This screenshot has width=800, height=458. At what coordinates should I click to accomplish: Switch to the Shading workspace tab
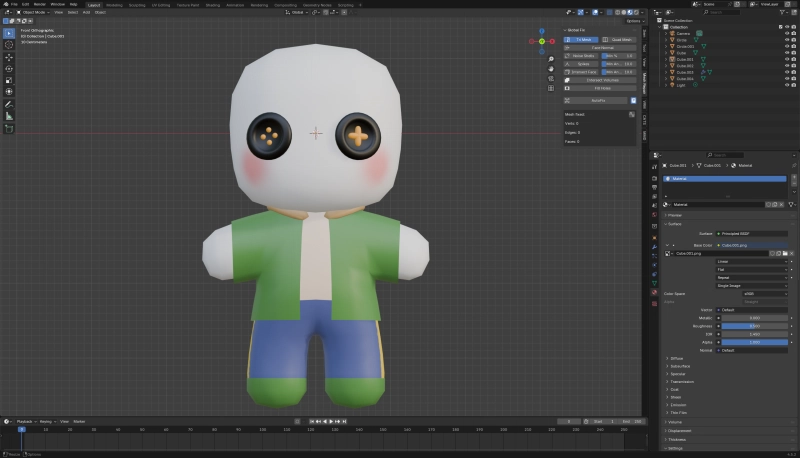[x=213, y=4]
